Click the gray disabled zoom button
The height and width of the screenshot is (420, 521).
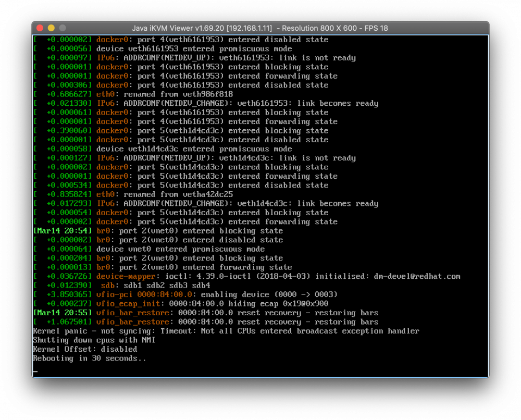(x=63, y=28)
